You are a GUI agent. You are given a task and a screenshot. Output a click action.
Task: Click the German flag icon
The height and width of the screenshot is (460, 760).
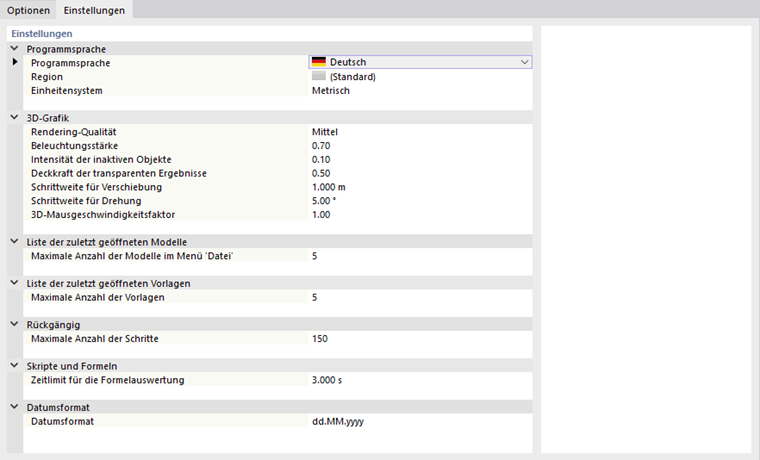318,62
